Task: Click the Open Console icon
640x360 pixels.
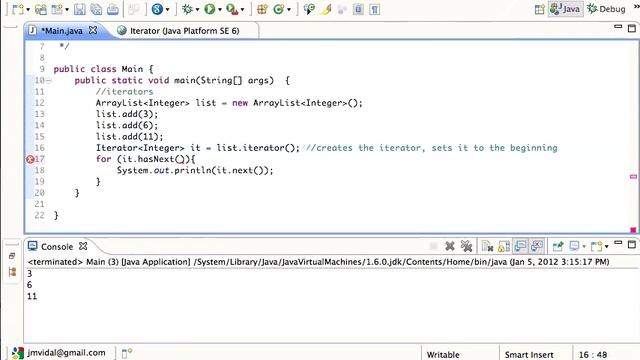Action: coord(596,246)
